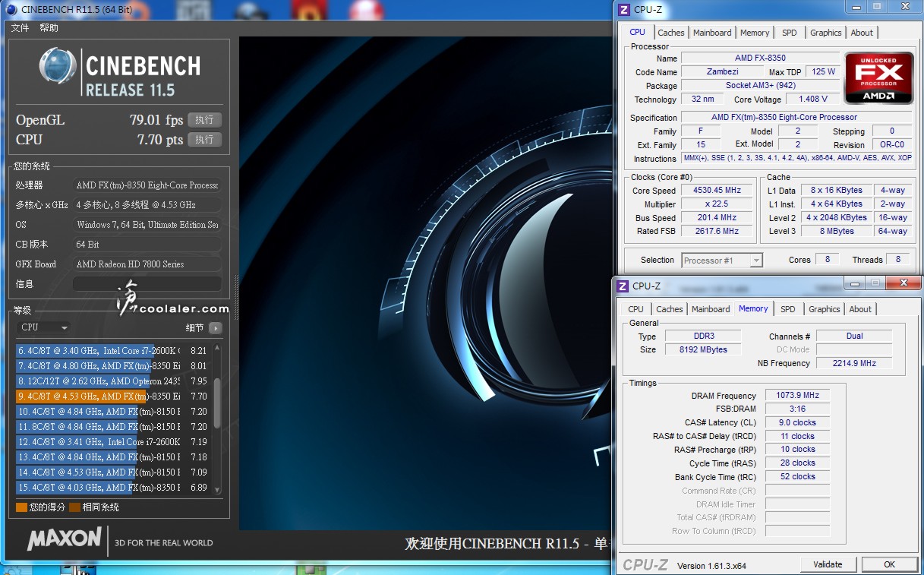Click the CAS# Latency value 9.0 clocks
The image size is (924, 575).
pyautogui.click(x=797, y=423)
